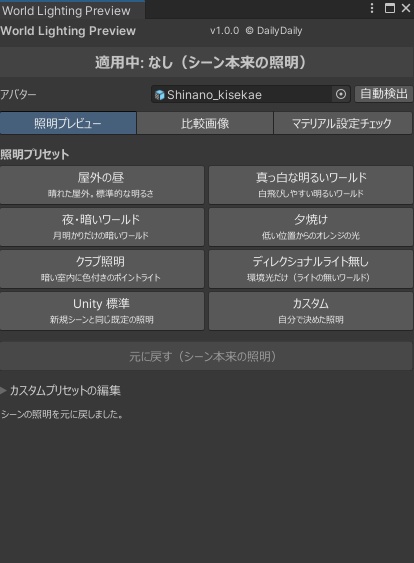Switch to the 比較画像 tab
This screenshot has width=414, height=563.
point(205,123)
